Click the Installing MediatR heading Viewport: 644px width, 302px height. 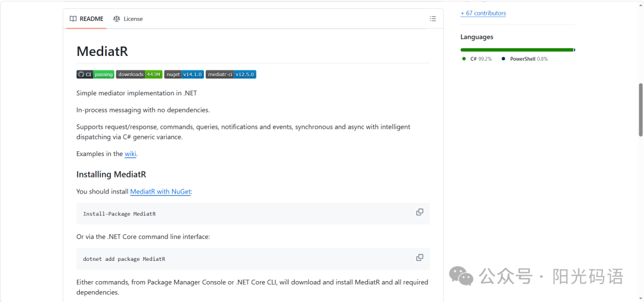112,175
